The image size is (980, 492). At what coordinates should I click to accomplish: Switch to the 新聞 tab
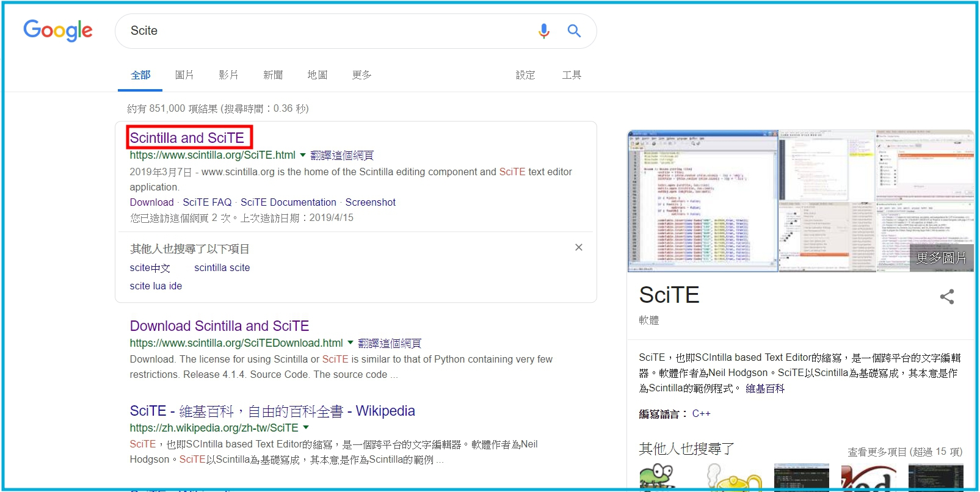click(x=273, y=75)
